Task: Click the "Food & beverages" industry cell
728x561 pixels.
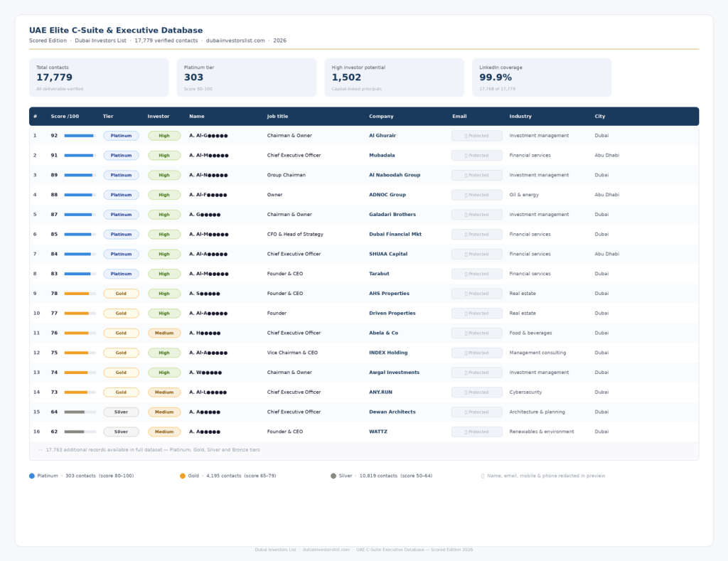Action: click(x=530, y=333)
